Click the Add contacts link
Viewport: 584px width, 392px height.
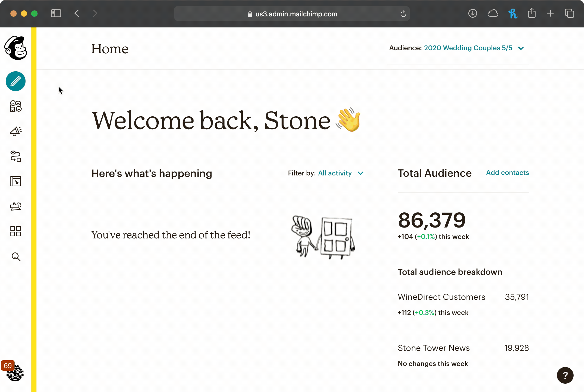tap(507, 173)
